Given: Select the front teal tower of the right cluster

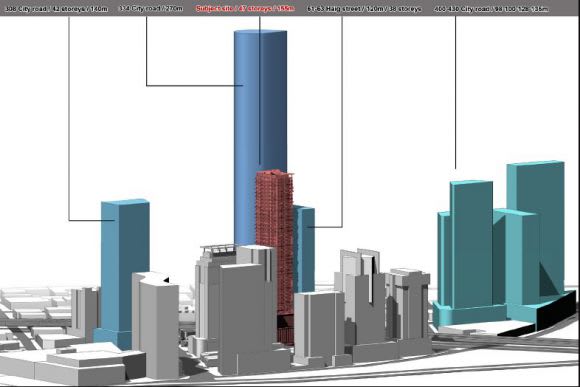Looking at the screenshot, I should tap(472, 244).
